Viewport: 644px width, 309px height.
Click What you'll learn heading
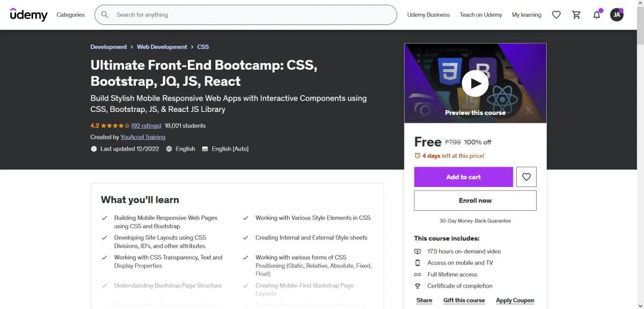(140, 199)
